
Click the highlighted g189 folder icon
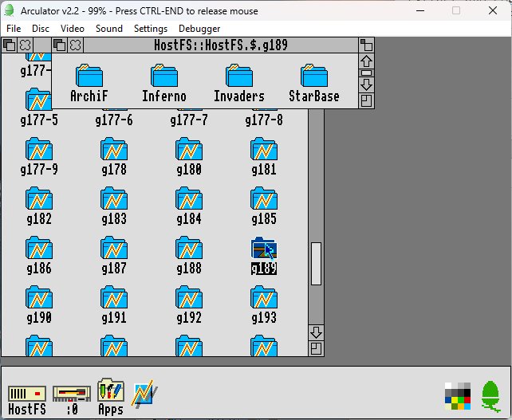point(264,248)
